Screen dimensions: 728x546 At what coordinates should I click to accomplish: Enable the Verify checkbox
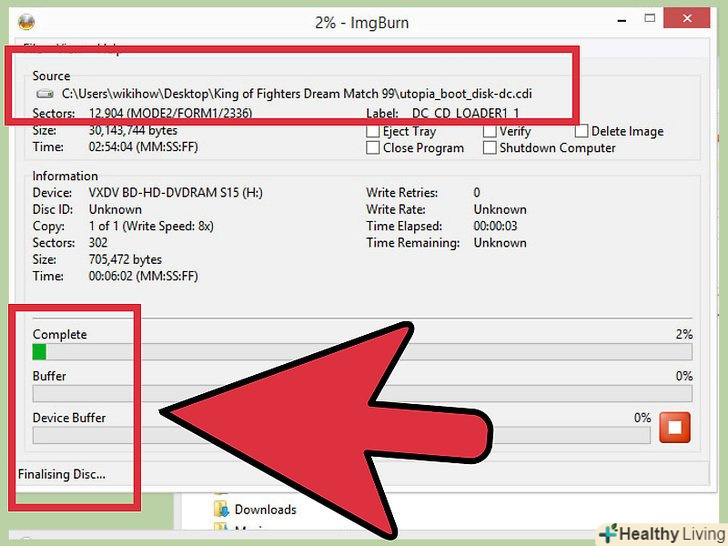[489, 131]
